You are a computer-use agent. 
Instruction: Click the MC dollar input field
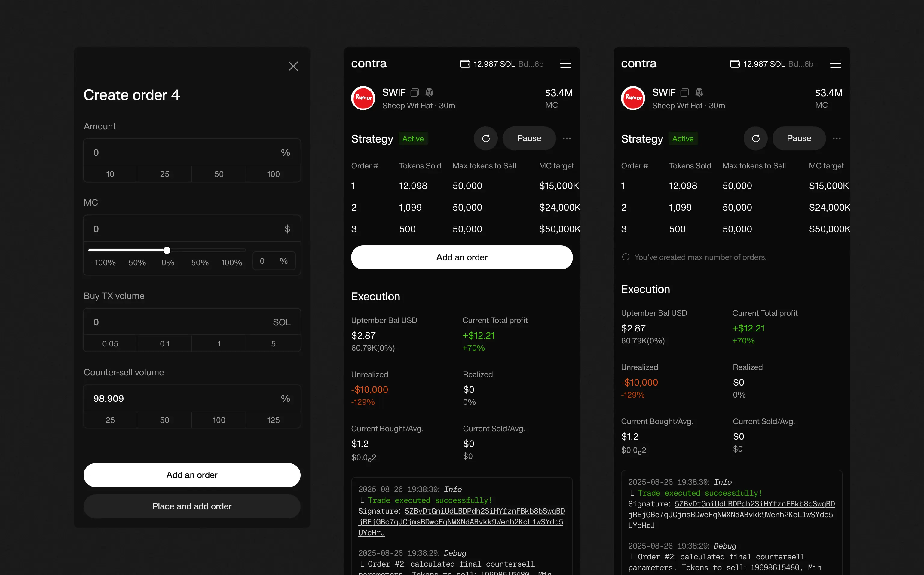[x=182, y=229]
